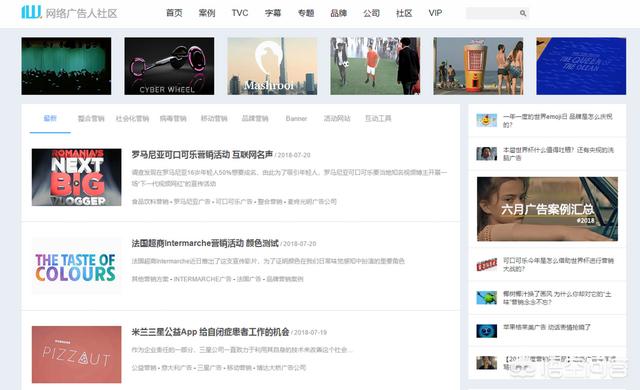The width and height of the screenshot is (640, 390).
Task: Click the red Coca-Cola sidebar thumbnail
Action: click(x=487, y=264)
